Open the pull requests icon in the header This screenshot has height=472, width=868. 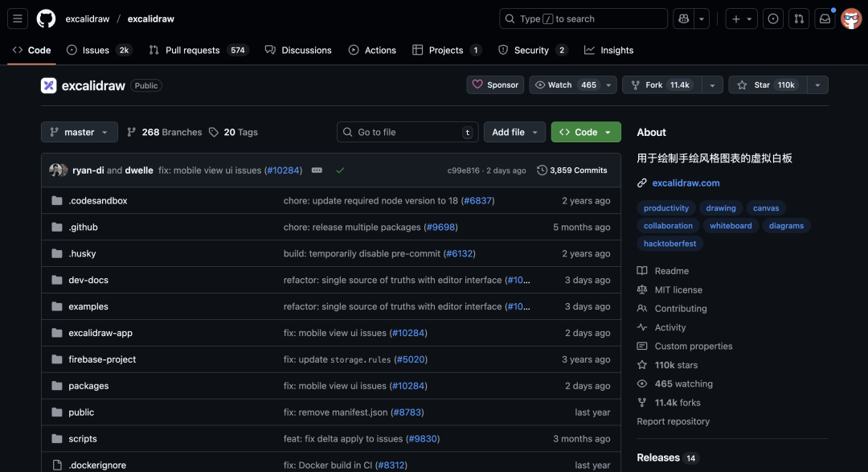pyautogui.click(x=798, y=18)
